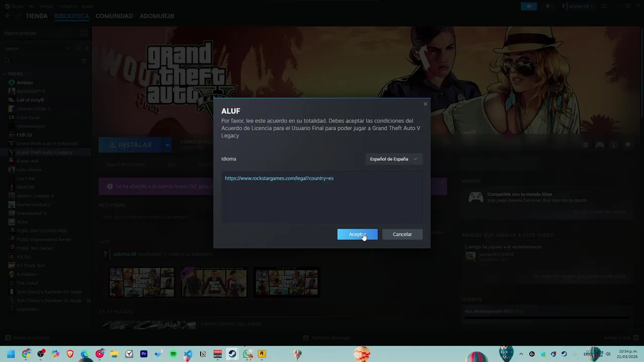Open friend yandres2006 entry
This screenshot has height=362, width=644.
[490, 256]
